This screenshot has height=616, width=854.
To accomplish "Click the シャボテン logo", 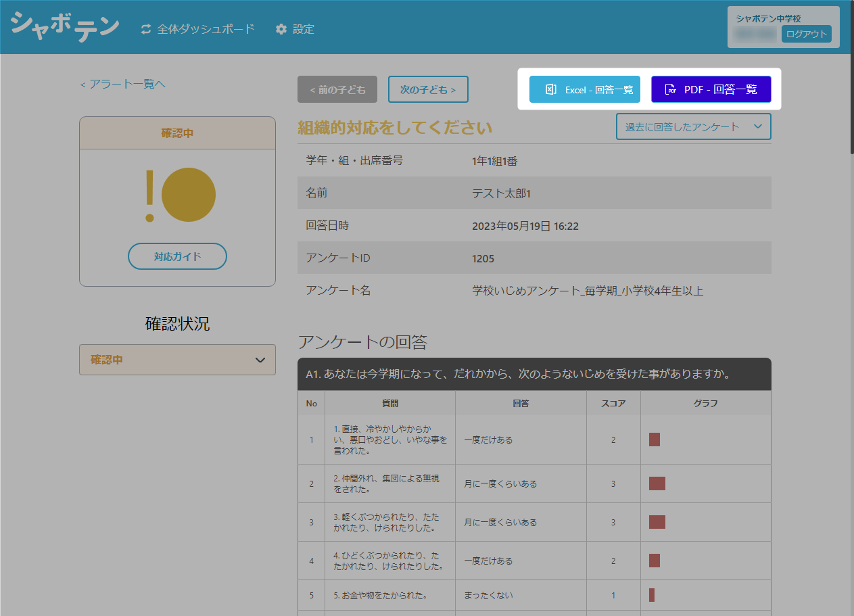I will click(65, 26).
